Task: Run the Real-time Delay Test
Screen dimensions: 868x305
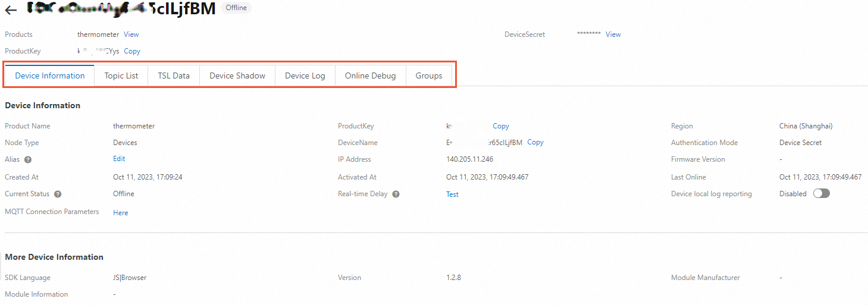Action: (453, 194)
